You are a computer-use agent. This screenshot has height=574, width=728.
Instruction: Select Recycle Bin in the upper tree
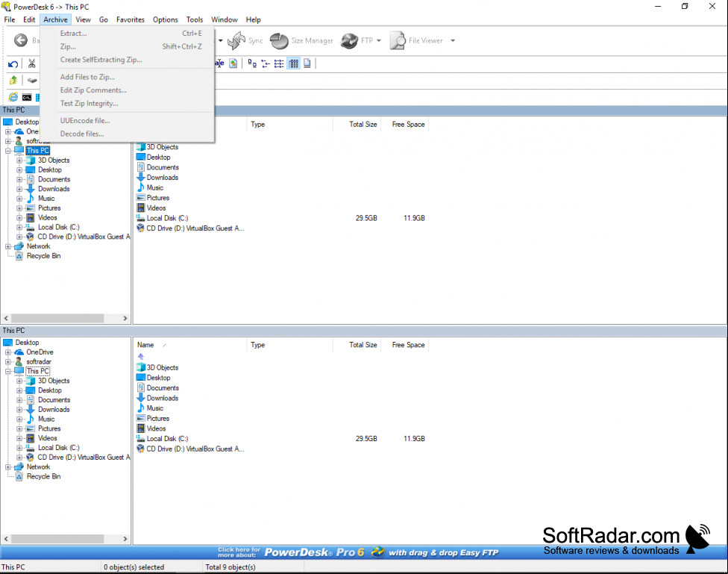[x=44, y=256]
